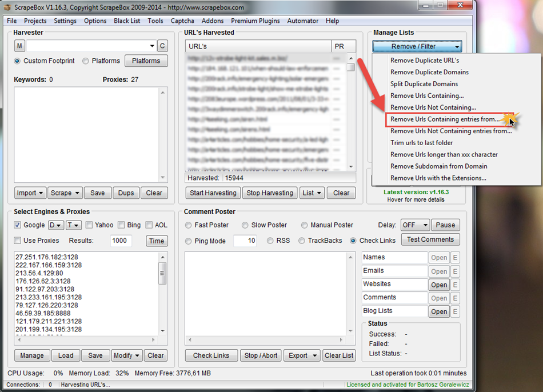Click Open next to Blog Lists

[x=439, y=311]
